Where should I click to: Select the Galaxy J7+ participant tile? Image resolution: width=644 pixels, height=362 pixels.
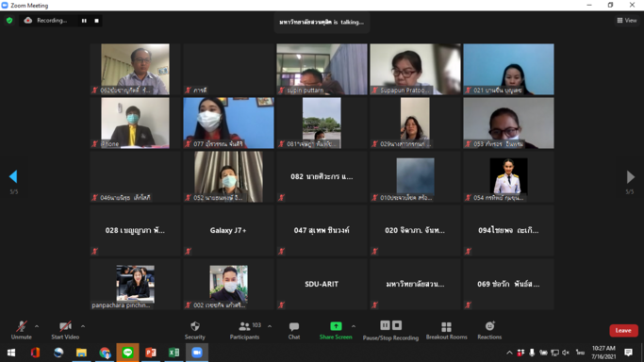click(228, 230)
